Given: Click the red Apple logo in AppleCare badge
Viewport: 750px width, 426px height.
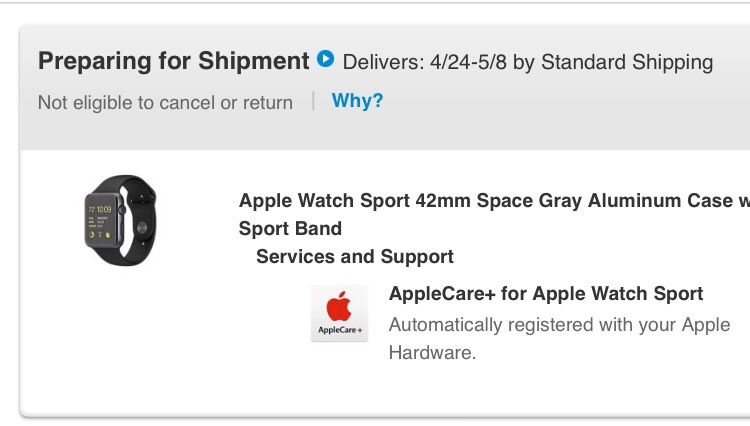Looking at the screenshot, I should tap(339, 306).
